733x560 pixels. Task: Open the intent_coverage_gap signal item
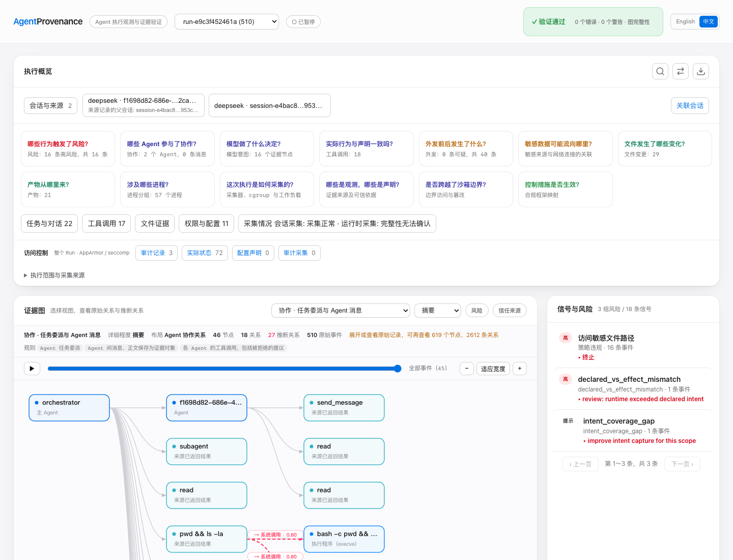coord(633,431)
